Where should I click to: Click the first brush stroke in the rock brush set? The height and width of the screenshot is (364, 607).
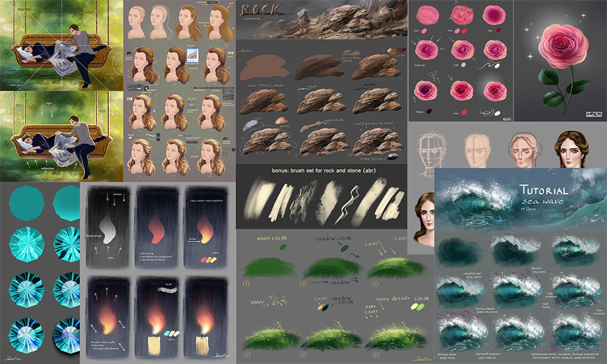[x=260, y=198]
